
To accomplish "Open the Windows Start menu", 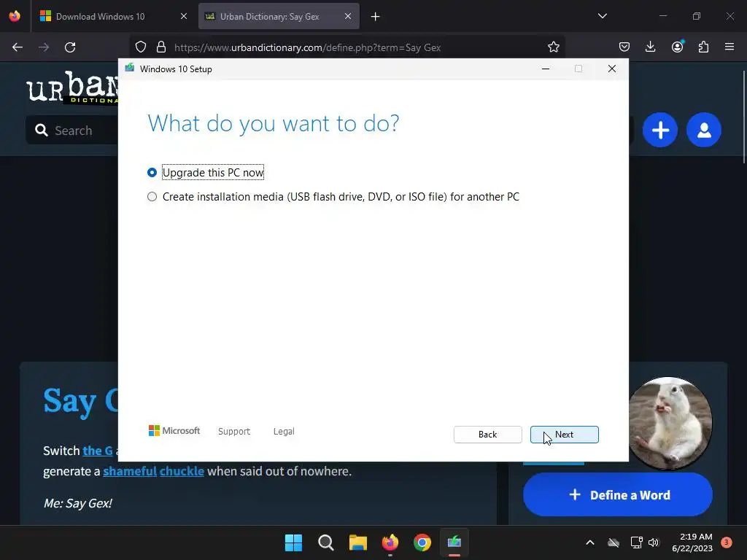I will point(293,542).
